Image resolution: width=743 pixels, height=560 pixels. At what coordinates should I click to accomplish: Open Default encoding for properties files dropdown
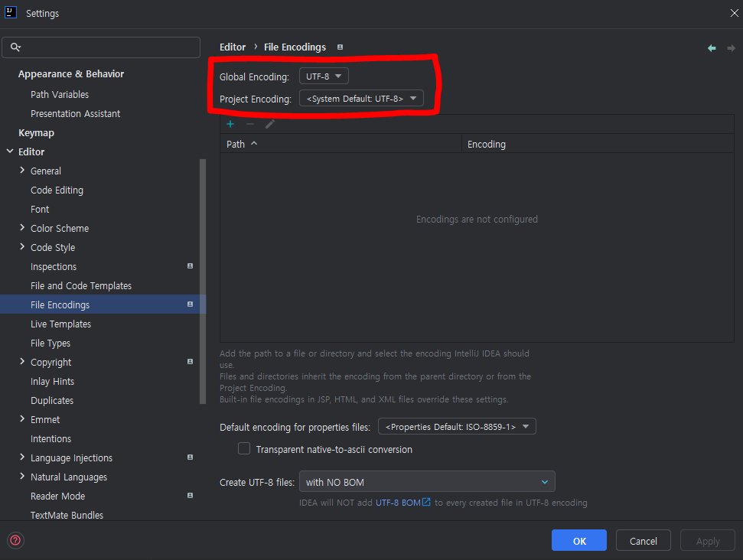(x=457, y=427)
